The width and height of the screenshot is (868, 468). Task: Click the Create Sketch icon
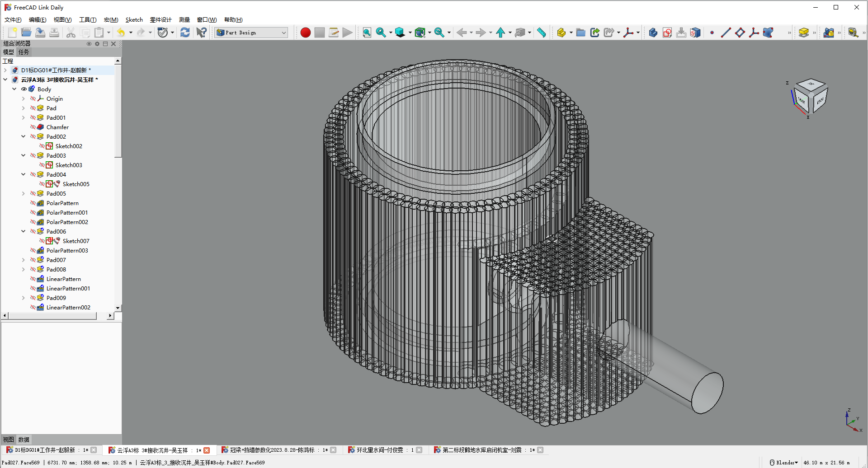point(667,33)
